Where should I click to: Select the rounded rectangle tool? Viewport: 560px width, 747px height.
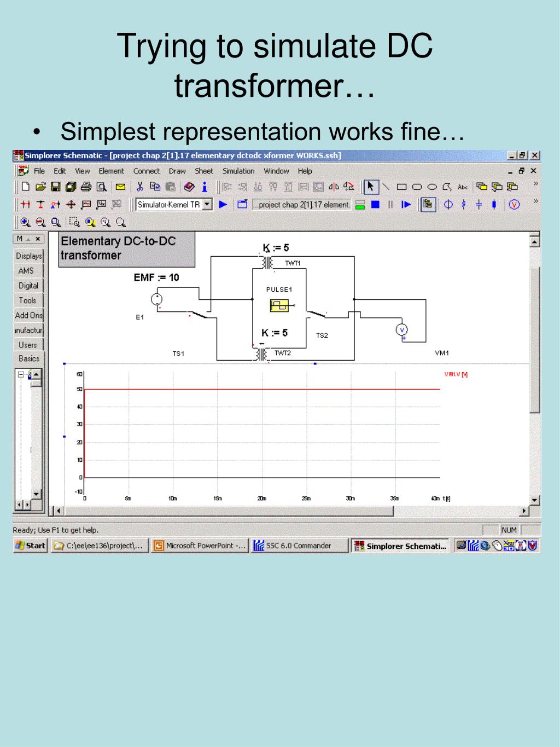point(417,187)
